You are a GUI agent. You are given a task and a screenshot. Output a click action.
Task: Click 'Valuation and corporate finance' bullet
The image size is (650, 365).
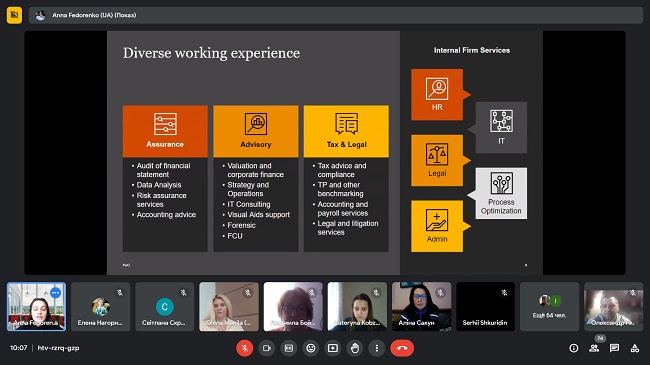[255, 170]
